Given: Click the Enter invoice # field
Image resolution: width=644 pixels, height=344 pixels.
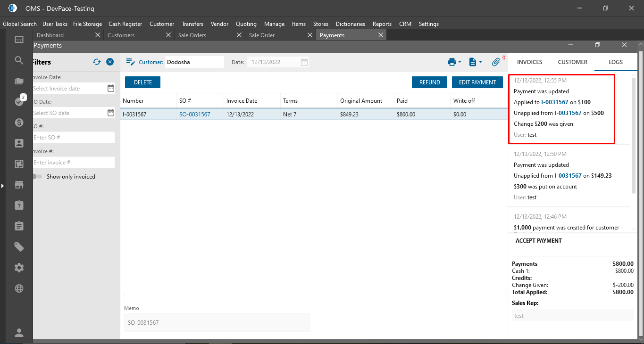Looking at the screenshot, I should tap(74, 163).
